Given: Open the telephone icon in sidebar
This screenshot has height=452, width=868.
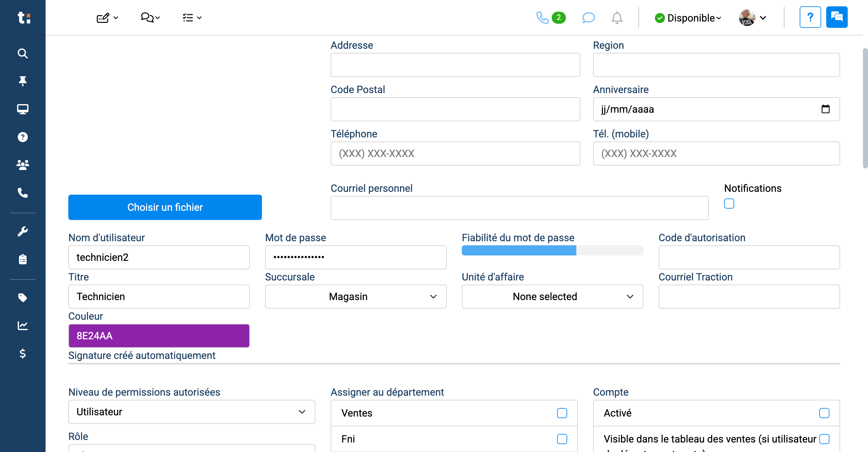Looking at the screenshot, I should click(x=22, y=193).
